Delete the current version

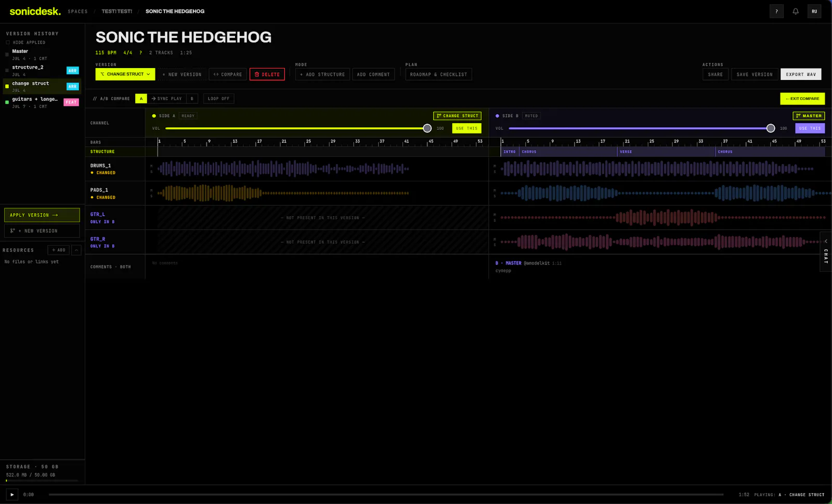[x=267, y=74]
